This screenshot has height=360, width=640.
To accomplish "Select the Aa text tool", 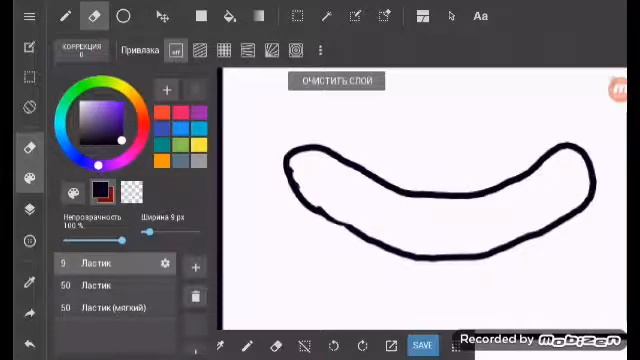I will pos(480,16).
